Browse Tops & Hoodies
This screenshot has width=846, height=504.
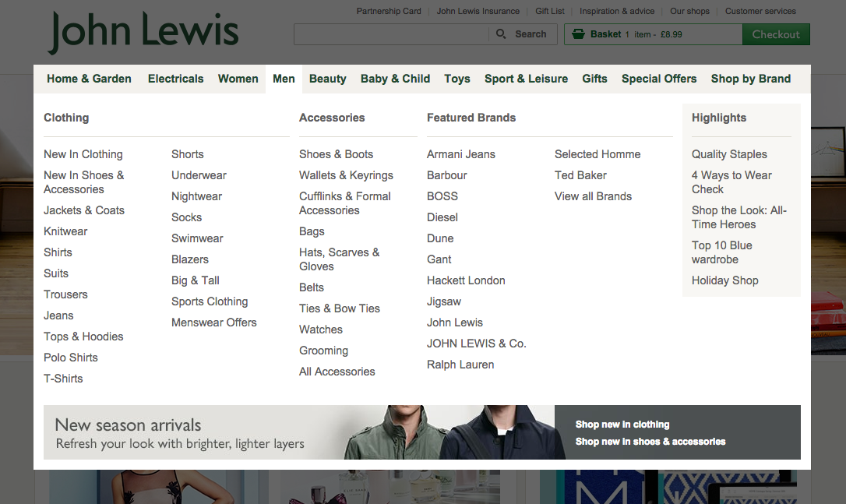tap(83, 337)
